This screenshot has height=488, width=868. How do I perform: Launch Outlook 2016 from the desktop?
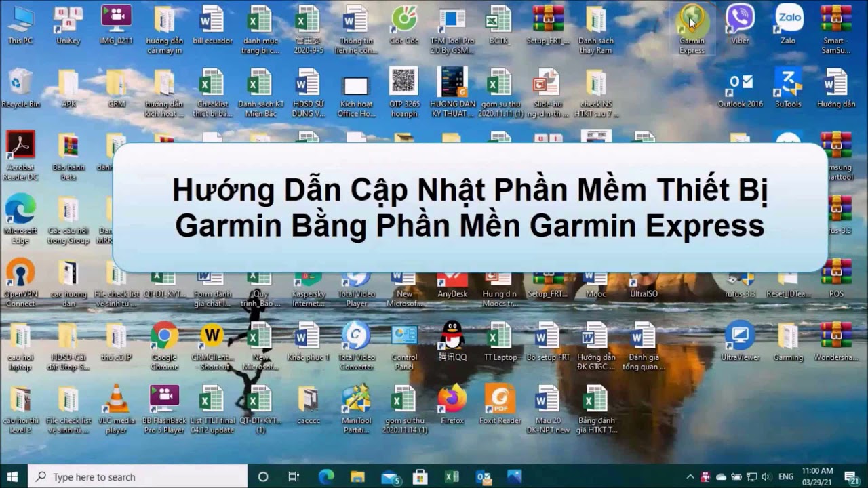pos(740,88)
